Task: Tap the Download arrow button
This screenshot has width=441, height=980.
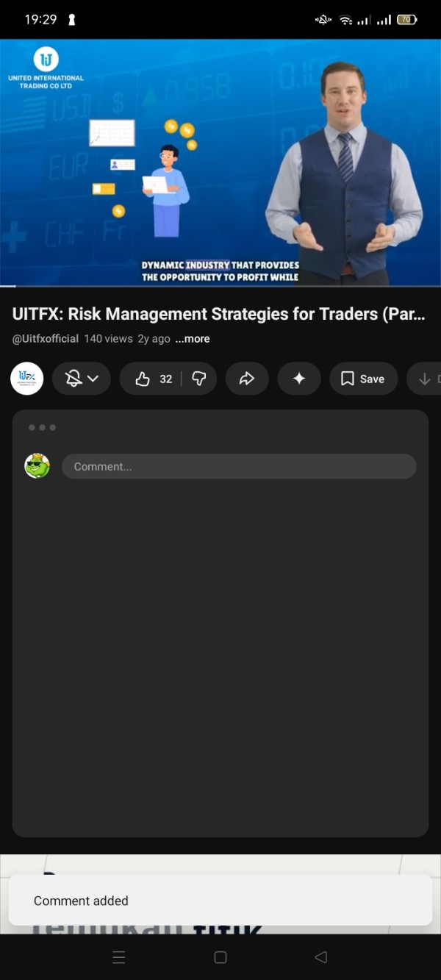Action: [x=425, y=379]
